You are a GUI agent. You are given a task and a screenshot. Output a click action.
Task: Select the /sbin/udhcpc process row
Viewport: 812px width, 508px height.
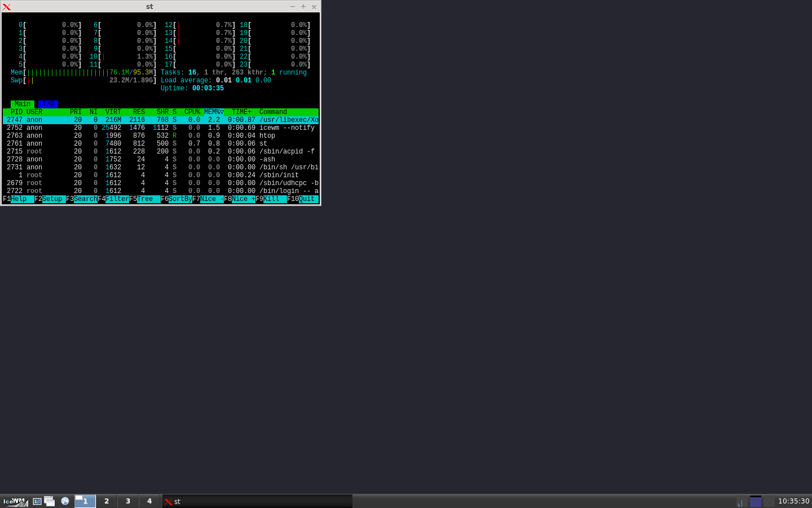(x=161, y=183)
